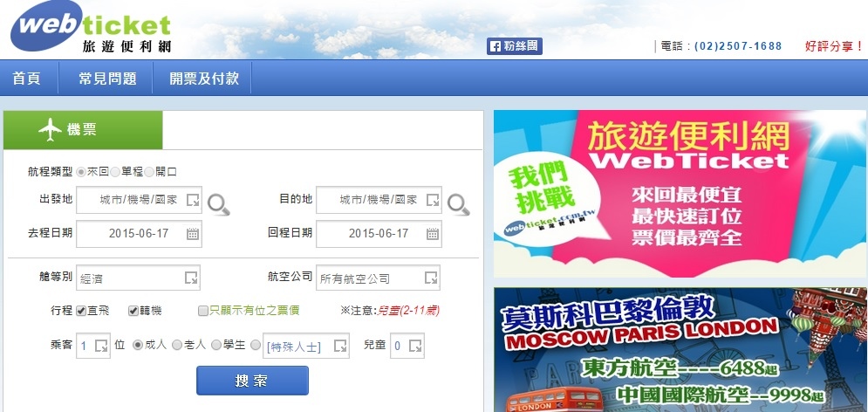
Task: Open the 艙等別 cabin class dropdown
Action: [138, 278]
